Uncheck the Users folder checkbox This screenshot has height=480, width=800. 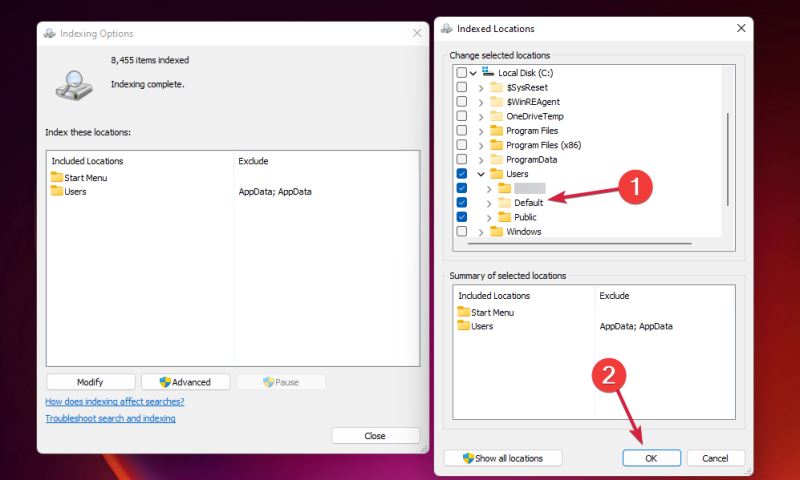tap(461, 174)
